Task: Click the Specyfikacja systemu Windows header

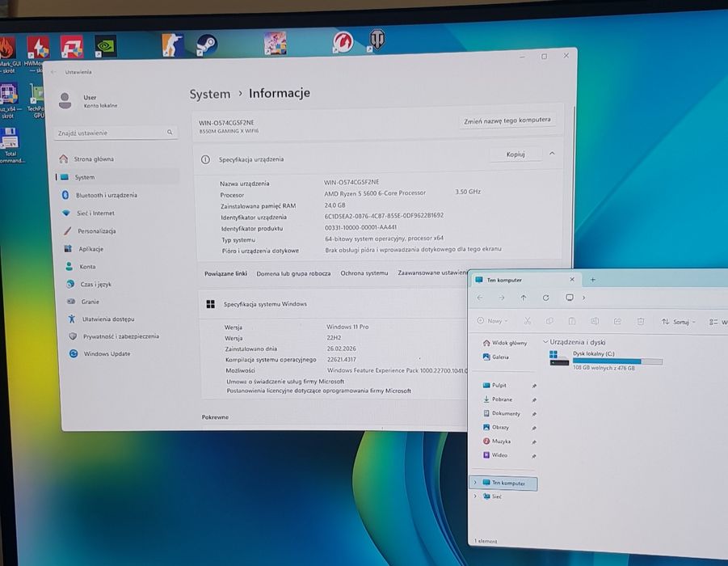Action: click(265, 304)
